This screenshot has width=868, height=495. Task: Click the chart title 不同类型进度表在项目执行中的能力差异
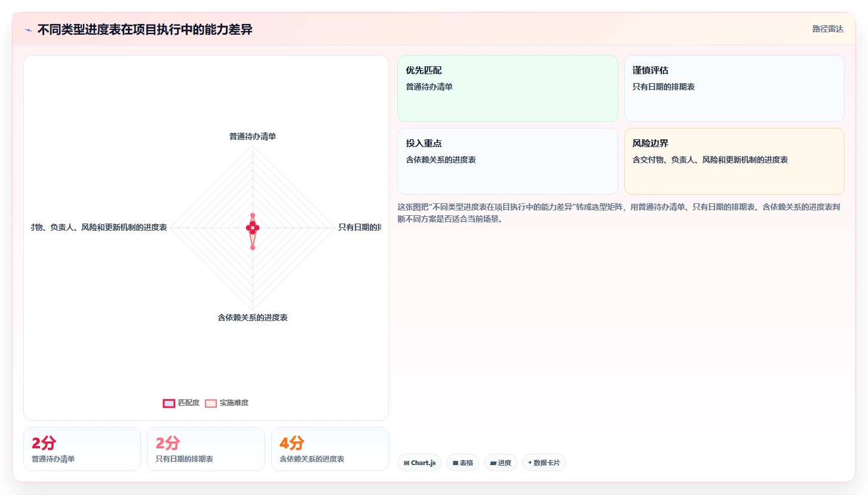145,30
